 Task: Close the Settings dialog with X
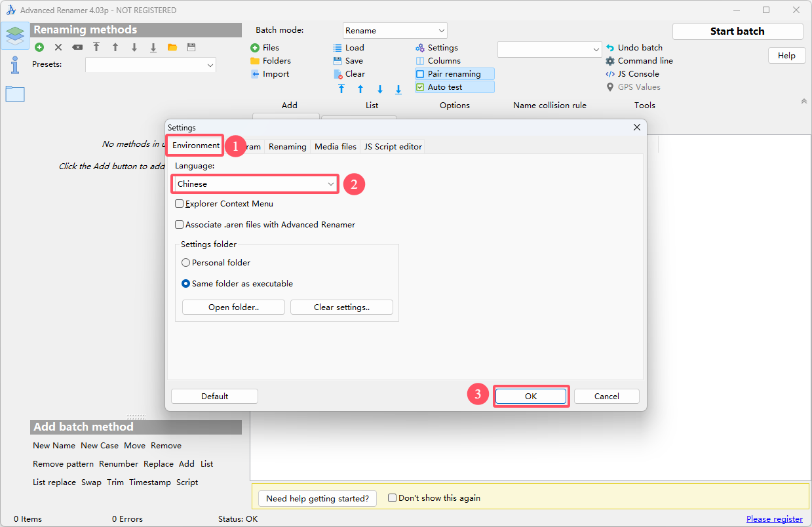(637, 127)
